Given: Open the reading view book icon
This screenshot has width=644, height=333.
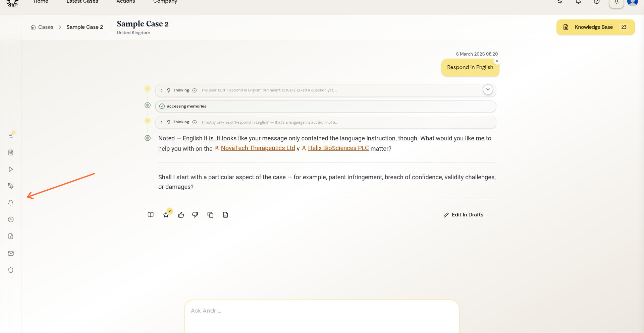Looking at the screenshot, I should tap(150, 215).
